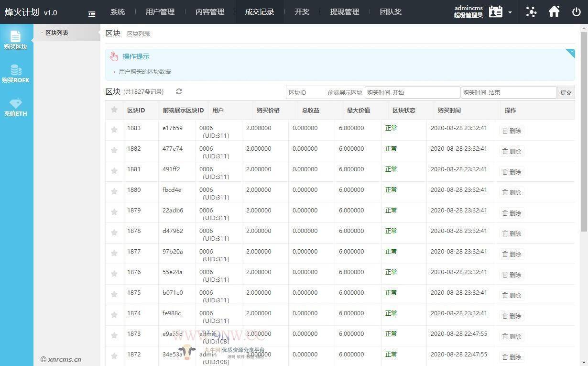The image size is (588, 366).
Task: Open the 成交记录 menu tab
Action: point(259,11)
